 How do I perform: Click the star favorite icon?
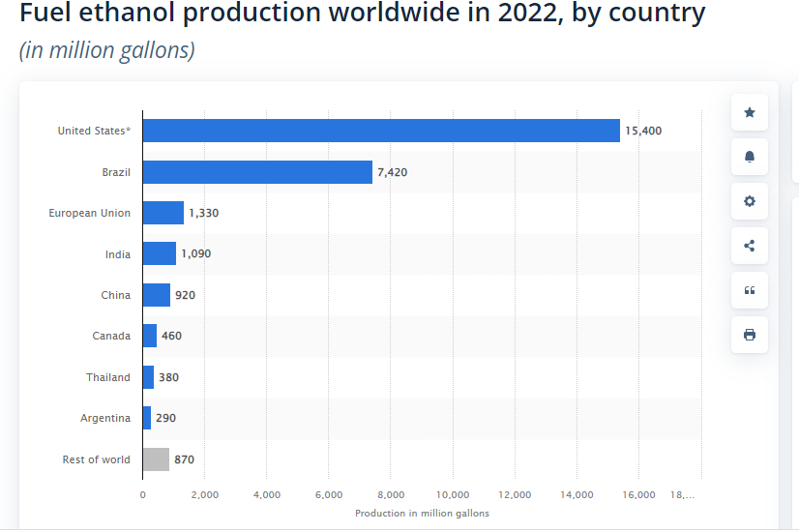[x=749, y=112]
